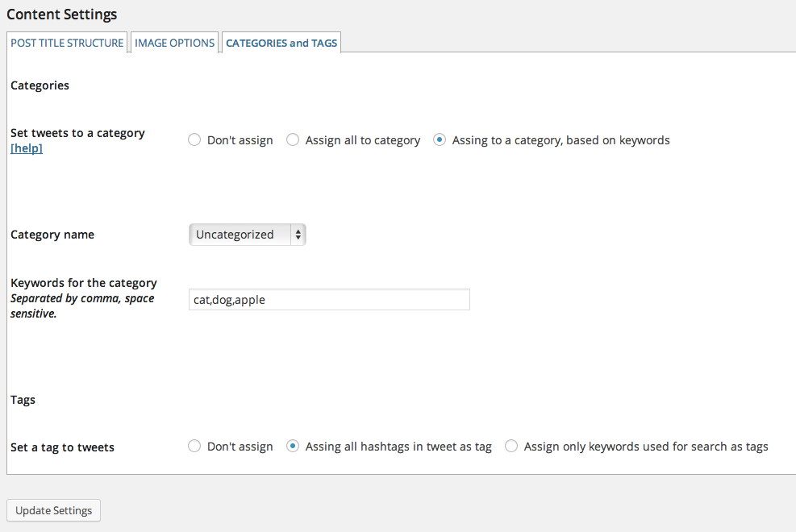Select "Don't assign" for tweet category
796x532 pixels.
click(x=194, y=139)
